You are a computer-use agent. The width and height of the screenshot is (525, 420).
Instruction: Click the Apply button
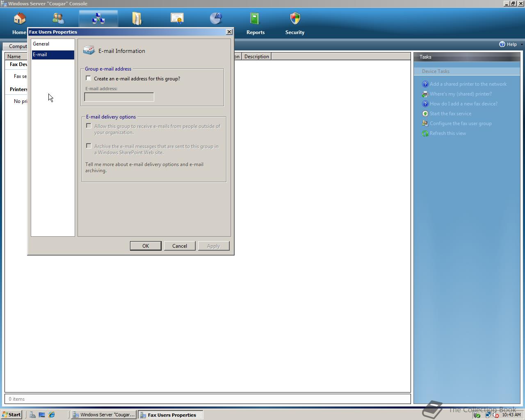213,246
